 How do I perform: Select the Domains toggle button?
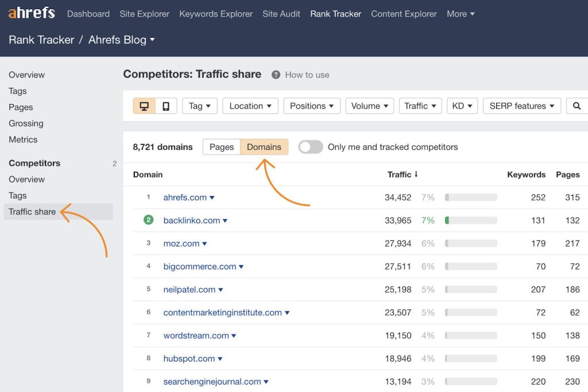pos(264,147)
